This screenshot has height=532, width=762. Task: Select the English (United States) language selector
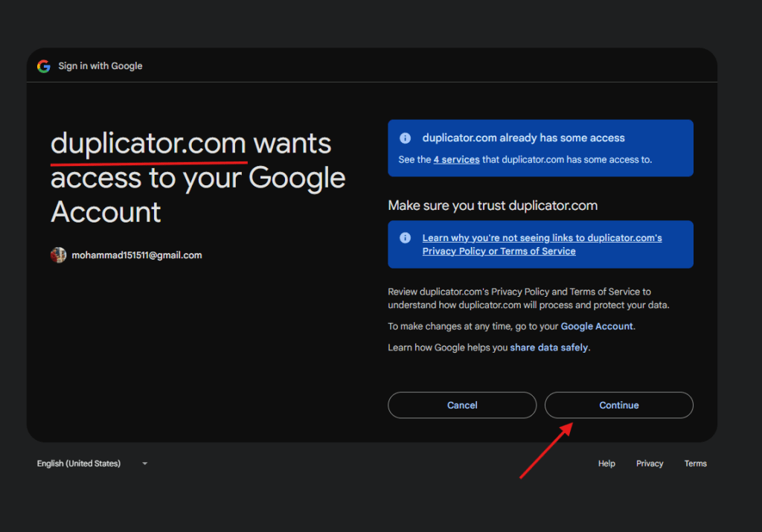(92, 464)
